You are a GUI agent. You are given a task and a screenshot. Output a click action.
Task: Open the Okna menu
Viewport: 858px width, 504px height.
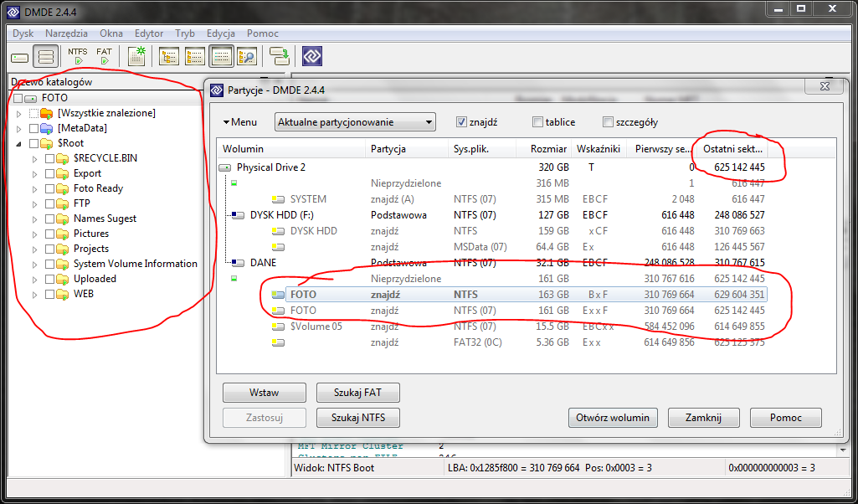(111, 33)
